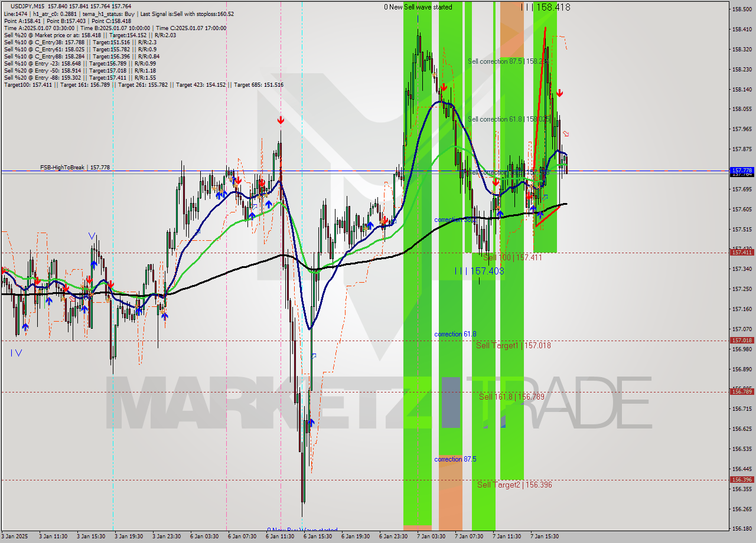Image resolution: width=756 pixels, height=543 pixels.
Task: Select the '6 Jan 23:30' time axis label
Action: pyautogui.click(x=393, y=537)
